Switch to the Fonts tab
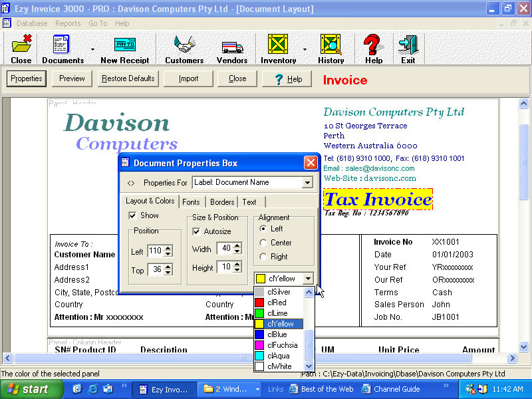This screenshot has width=532, height=399. (x=191, y=202)
